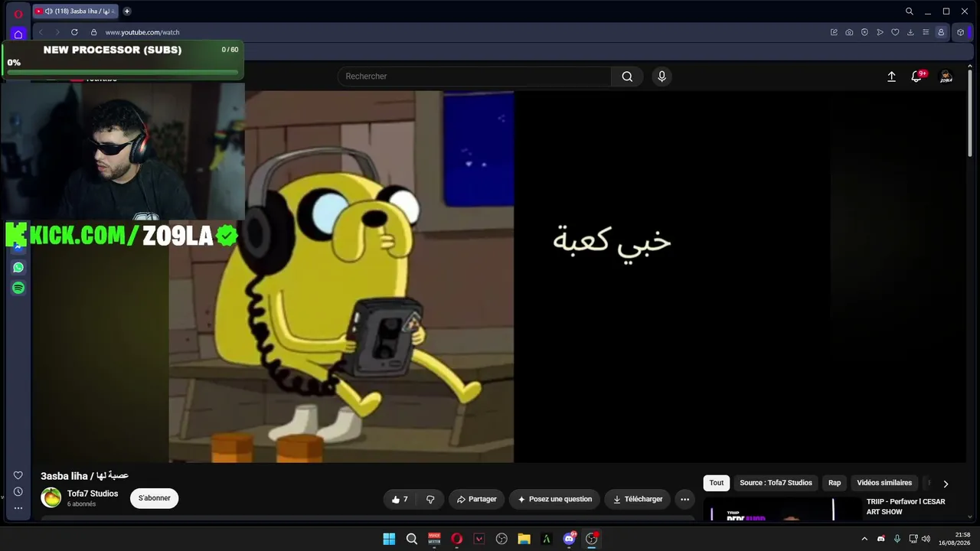This screenshot has height=551, width=980.
Task: Reload the YouTube page
Action: pos(74,32)
